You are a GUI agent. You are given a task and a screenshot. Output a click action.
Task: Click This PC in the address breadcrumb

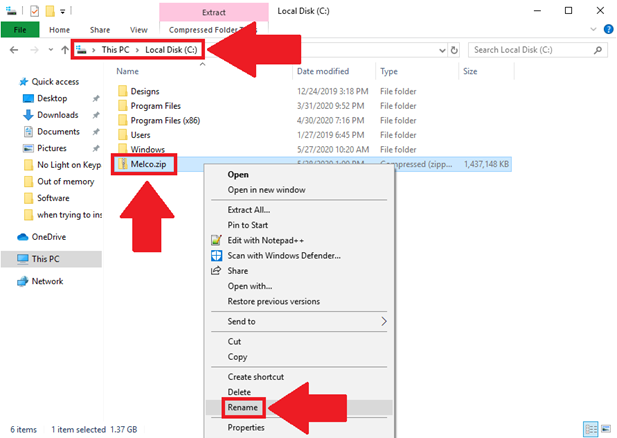(115, 49)
